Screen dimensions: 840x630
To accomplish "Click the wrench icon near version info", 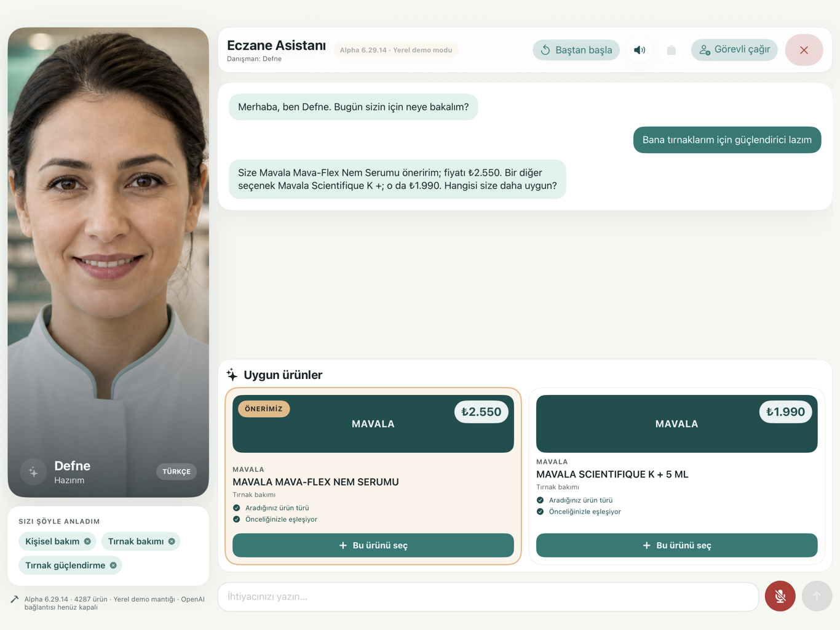I will point(15,599).
